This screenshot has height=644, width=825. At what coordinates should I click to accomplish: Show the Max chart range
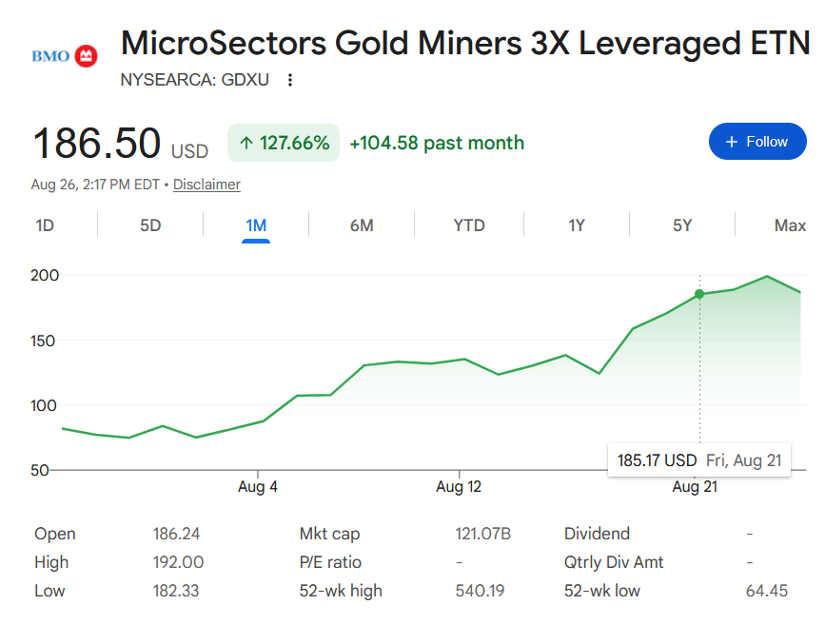pos(791,225)
